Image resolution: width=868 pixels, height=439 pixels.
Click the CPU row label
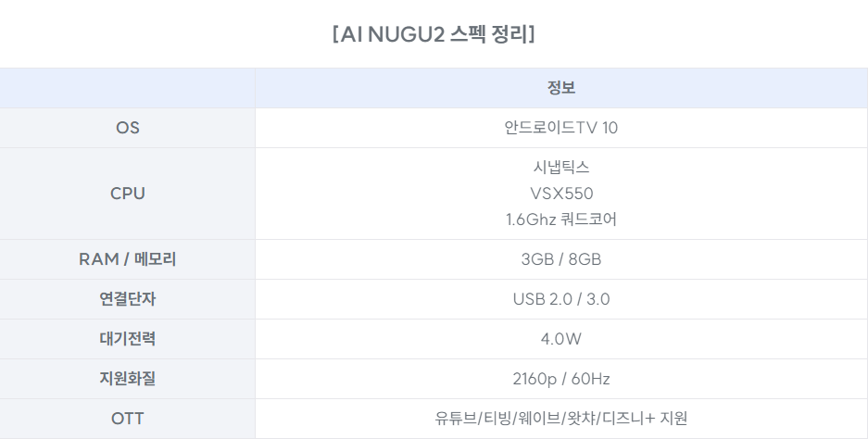pyautogui.click(x=127, y=194)
